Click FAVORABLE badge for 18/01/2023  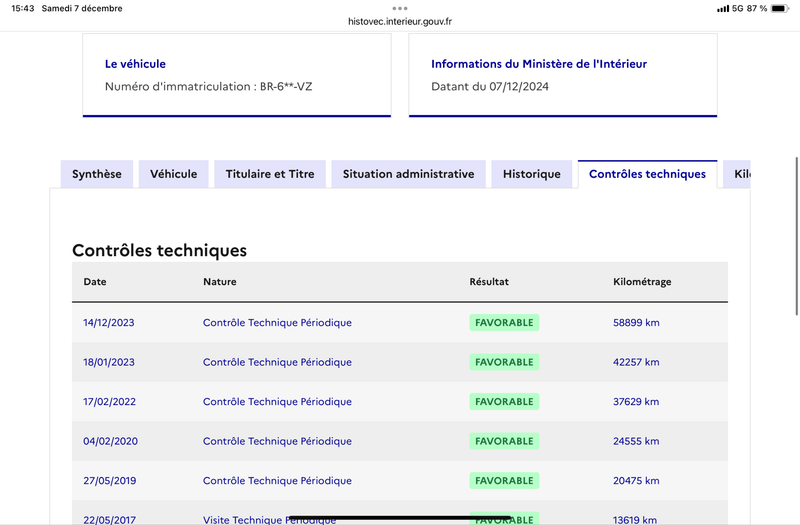click(x=504, y=362)
